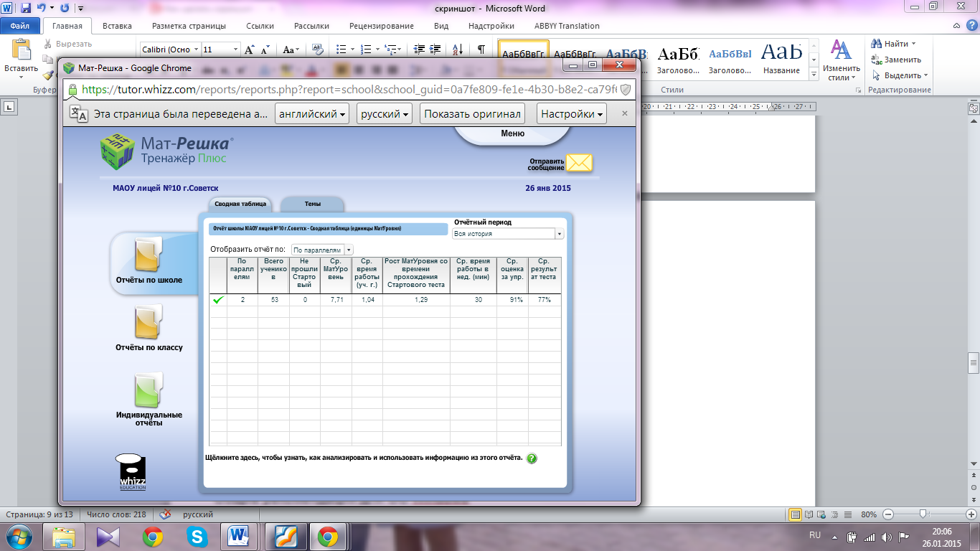The width and height of the screenshot is (980, 551).
Task: Open the Individual Reports green folder icon
Action: click(x=149, y=390)
